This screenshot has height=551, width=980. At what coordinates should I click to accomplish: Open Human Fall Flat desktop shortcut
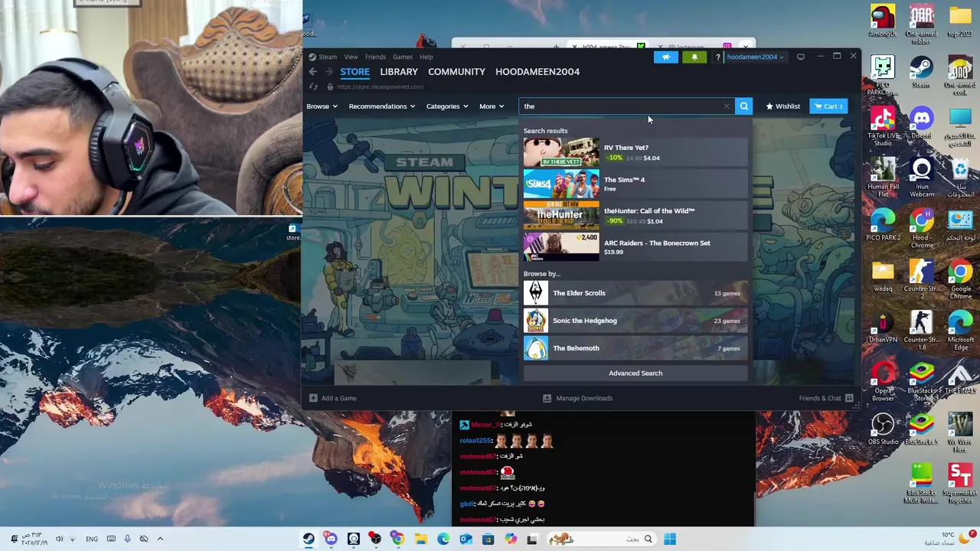883,178
